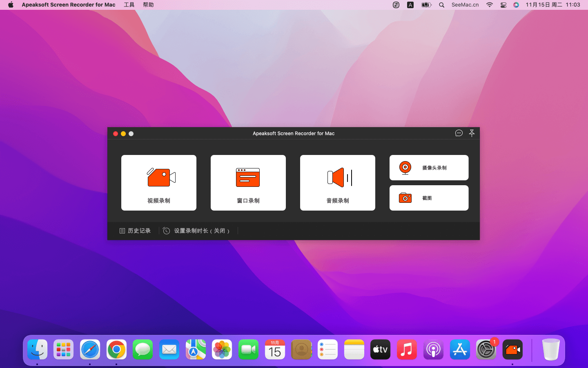Viewport: 588px width, 368px height.
Task: Click SeeMac.cn in menu bar
Action: [465, 5]
